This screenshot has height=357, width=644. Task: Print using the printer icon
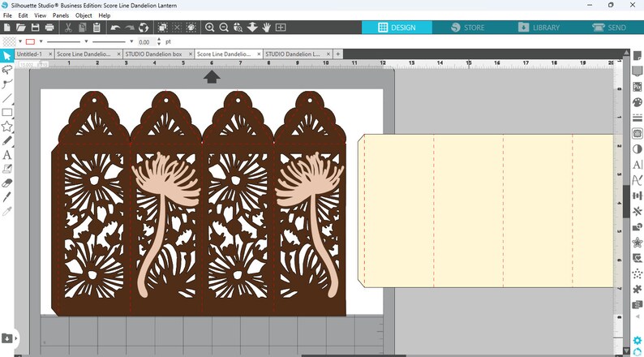pyautogui.click(x=49, y=28)
